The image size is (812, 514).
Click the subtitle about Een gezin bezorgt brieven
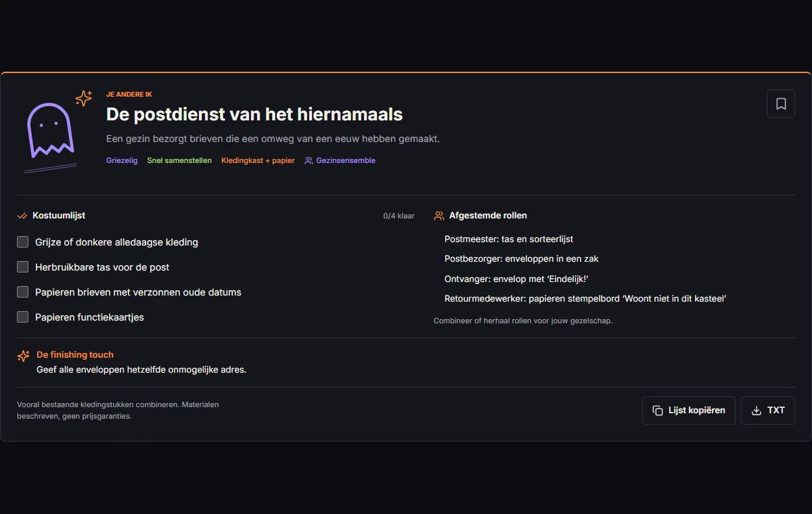(273, 139)
